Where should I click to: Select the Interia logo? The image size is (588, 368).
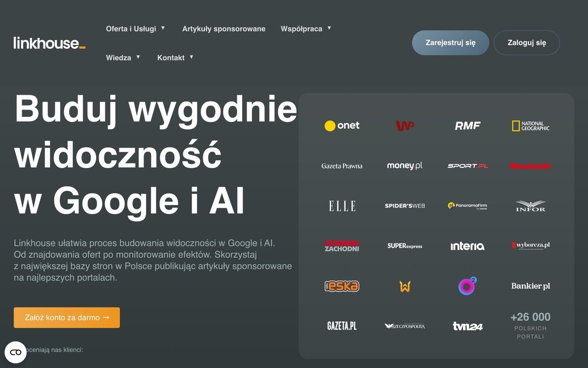(467, 246)
